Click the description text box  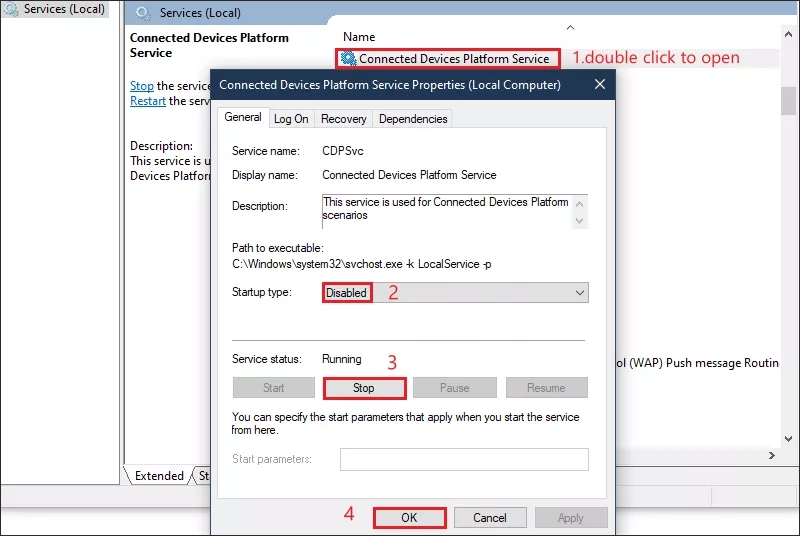pos(455,211)
